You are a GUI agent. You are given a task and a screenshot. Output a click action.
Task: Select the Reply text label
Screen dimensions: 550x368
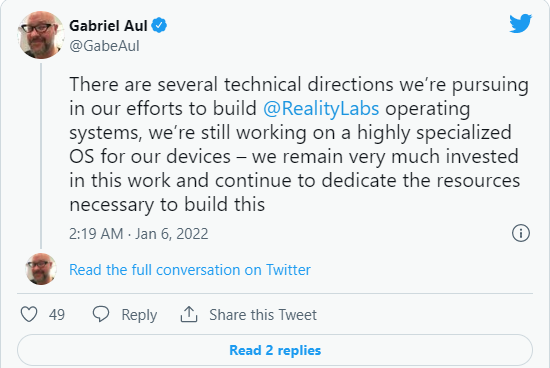[139, 315]
